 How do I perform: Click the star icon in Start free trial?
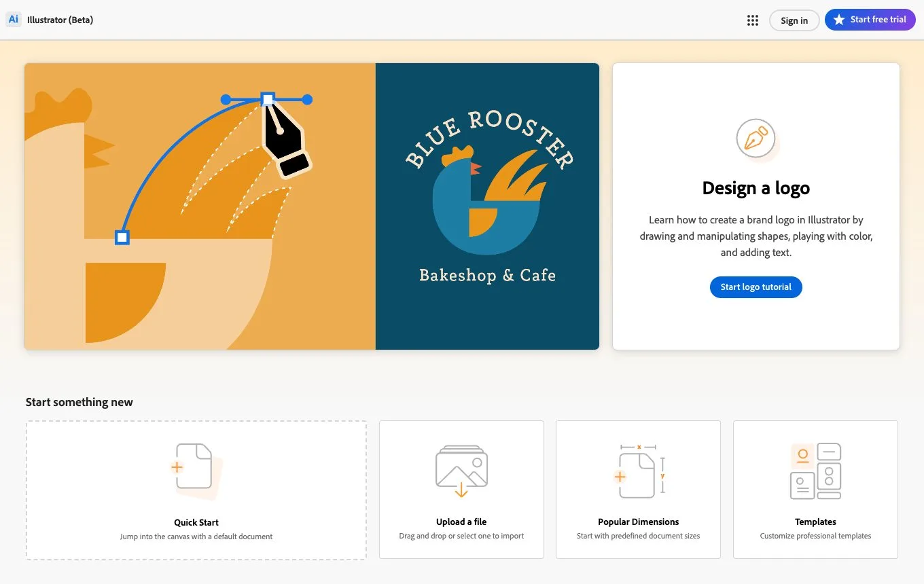click(x=839, y=20)
